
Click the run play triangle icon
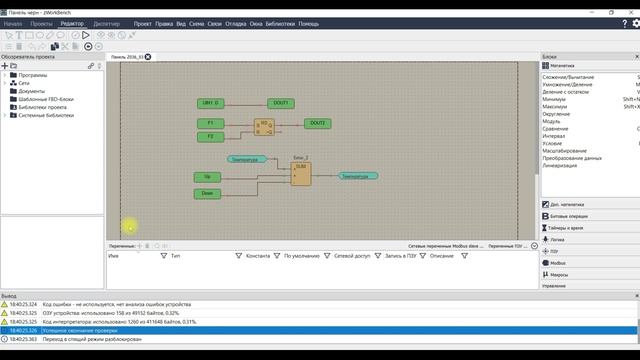point(86,36)
